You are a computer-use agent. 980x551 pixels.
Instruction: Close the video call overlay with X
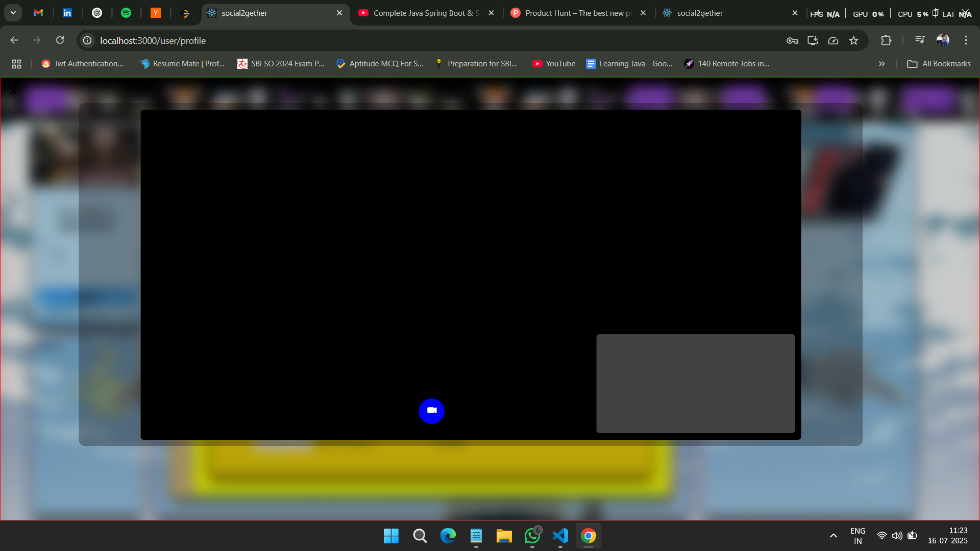click(x=13, y=91)
